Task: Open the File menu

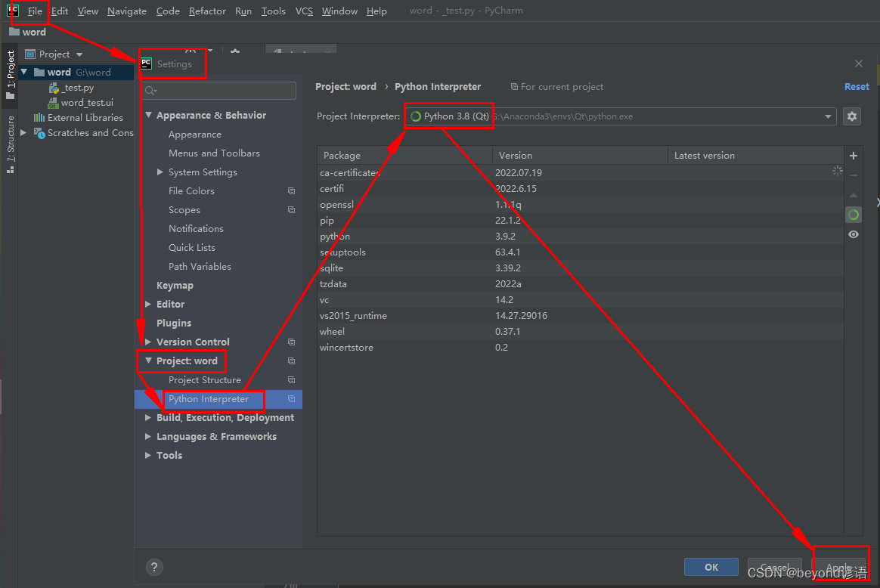Action: pos(35,11)
